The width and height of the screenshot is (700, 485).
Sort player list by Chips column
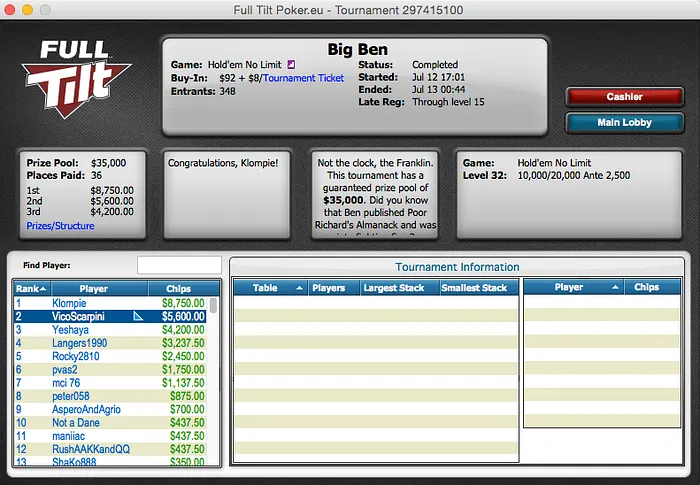(178, 289)
